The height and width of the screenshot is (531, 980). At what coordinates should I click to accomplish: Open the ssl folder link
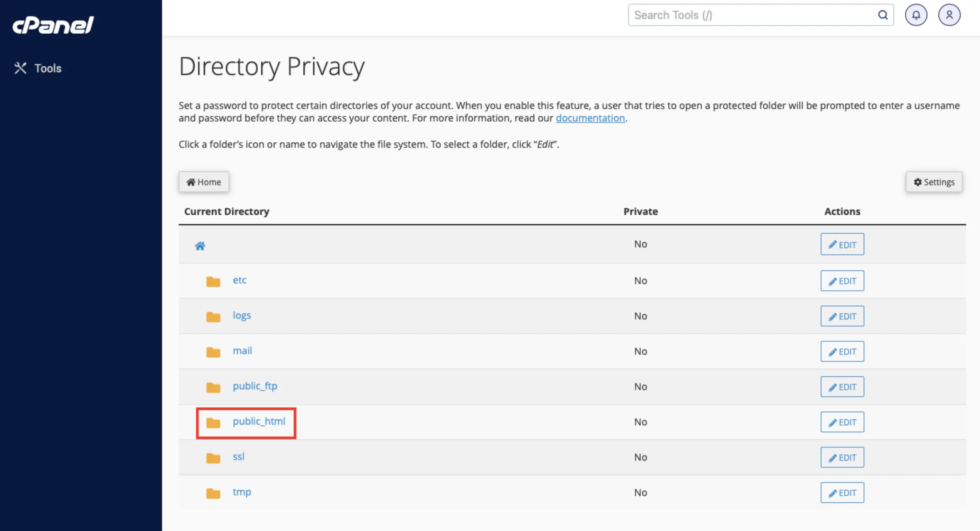[x=239, y=457]
